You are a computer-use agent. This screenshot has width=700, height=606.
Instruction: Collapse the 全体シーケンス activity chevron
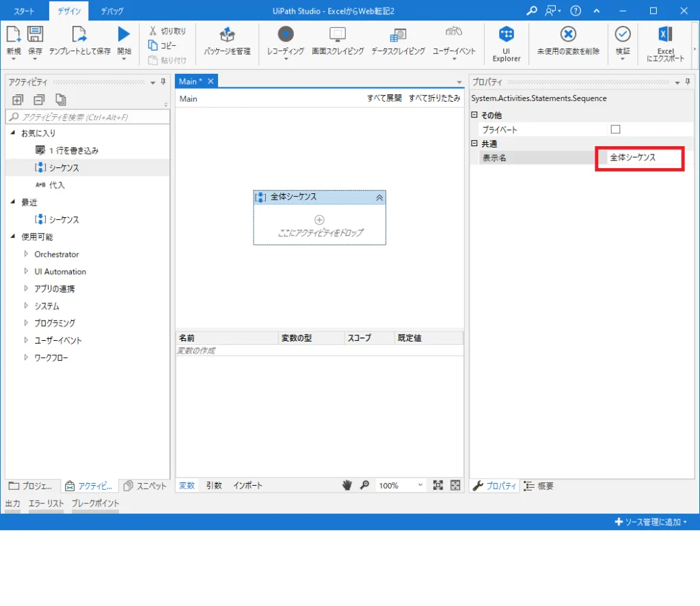tap(379, 197)
